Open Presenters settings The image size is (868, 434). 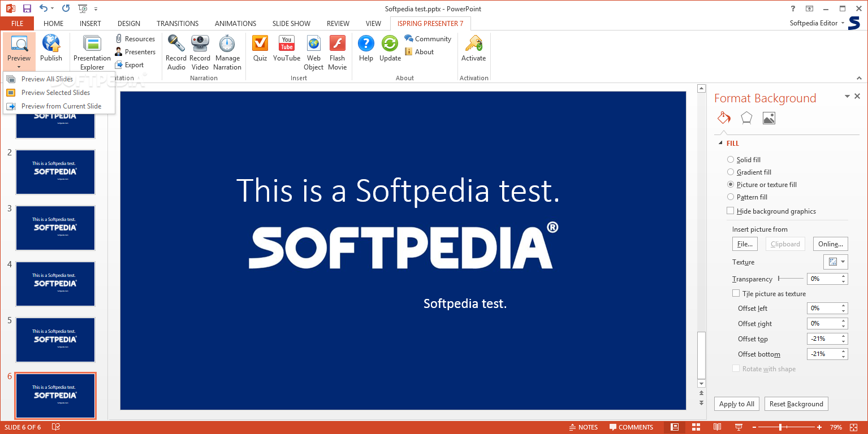(x=135, y=52)
